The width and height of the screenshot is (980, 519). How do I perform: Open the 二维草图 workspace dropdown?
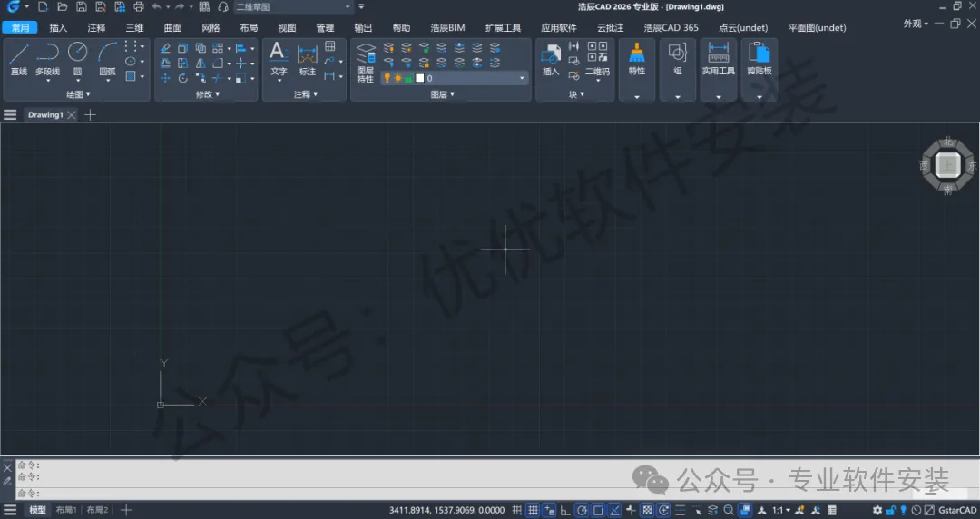coord(293,7)
